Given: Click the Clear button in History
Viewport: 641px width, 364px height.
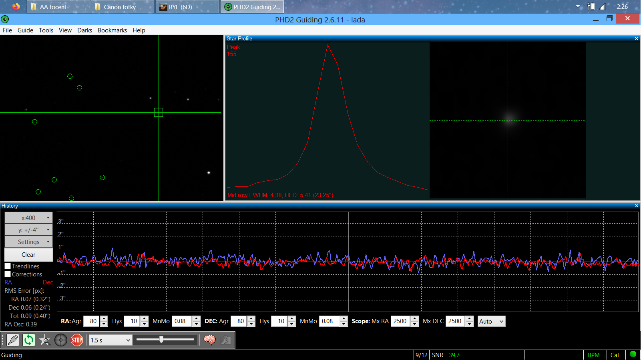Looking at the screenshot, I should 28,254.
